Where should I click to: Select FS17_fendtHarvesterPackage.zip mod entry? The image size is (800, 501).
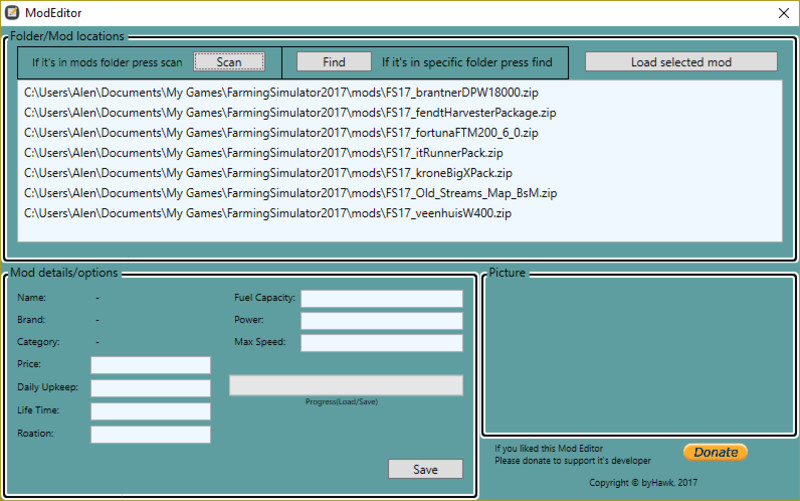(290, 113)
